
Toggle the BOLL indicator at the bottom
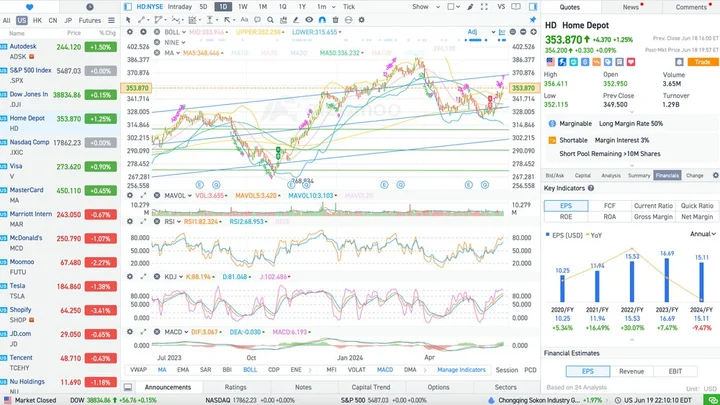249,369
